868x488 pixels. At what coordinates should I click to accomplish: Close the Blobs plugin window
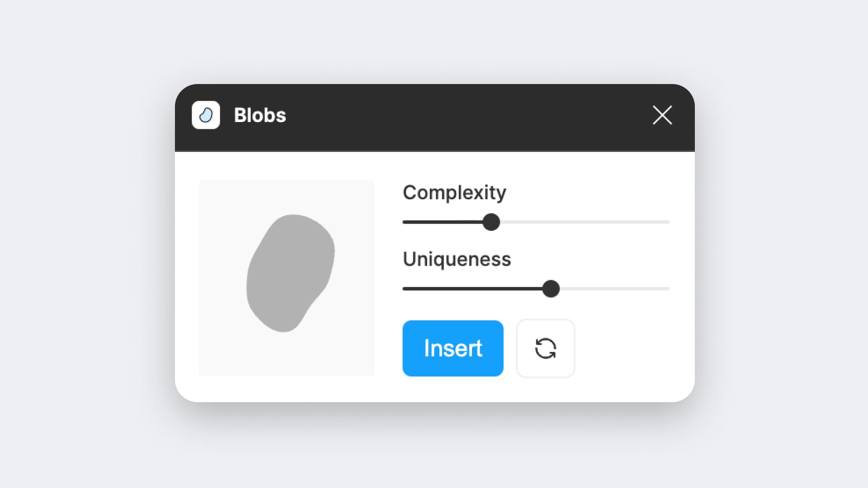coord(662,115)
